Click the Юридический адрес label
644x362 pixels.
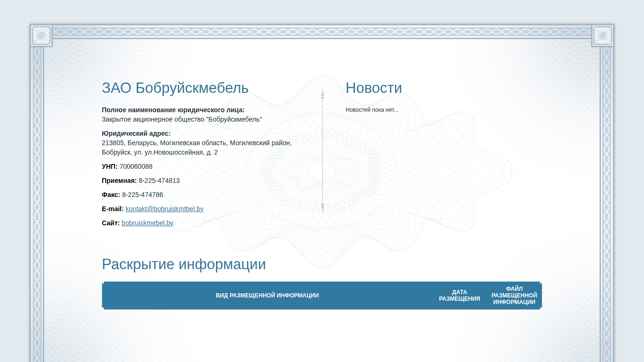[136, 133]
